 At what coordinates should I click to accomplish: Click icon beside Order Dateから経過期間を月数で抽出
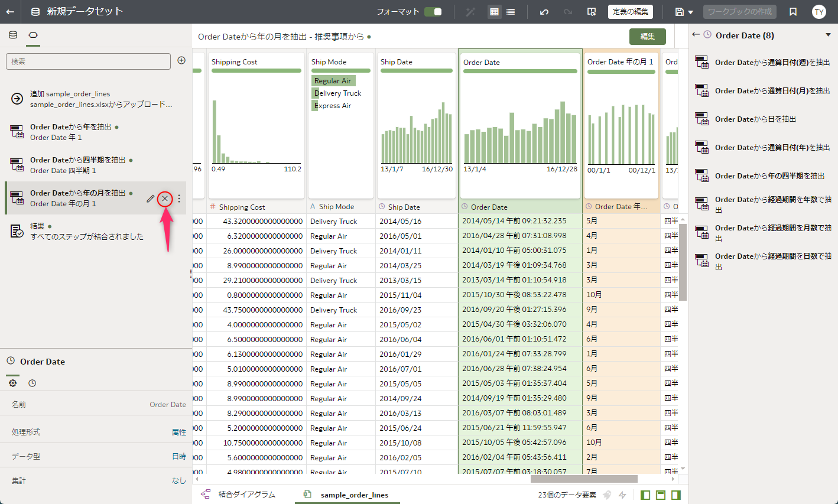[x=701, y=232]
